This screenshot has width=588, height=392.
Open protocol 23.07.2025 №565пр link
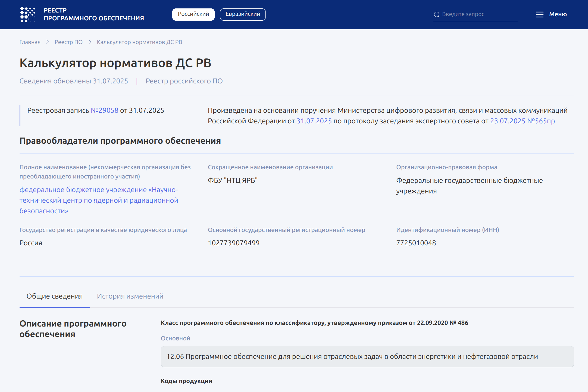point(522,121)
